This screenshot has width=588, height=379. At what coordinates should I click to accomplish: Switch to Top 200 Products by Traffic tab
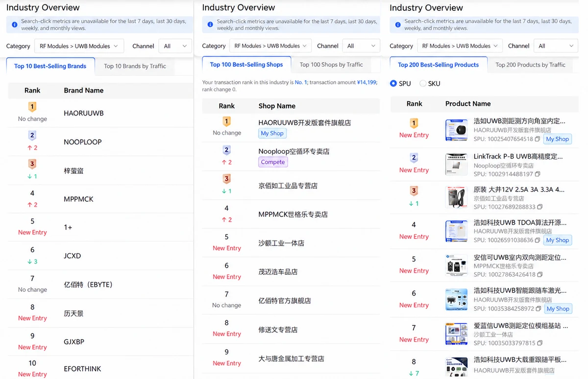click(x=530, y=65)
